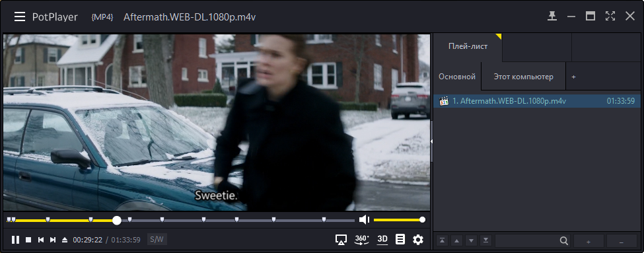Switch to the Этот компьютер tab

pos(523,77)
